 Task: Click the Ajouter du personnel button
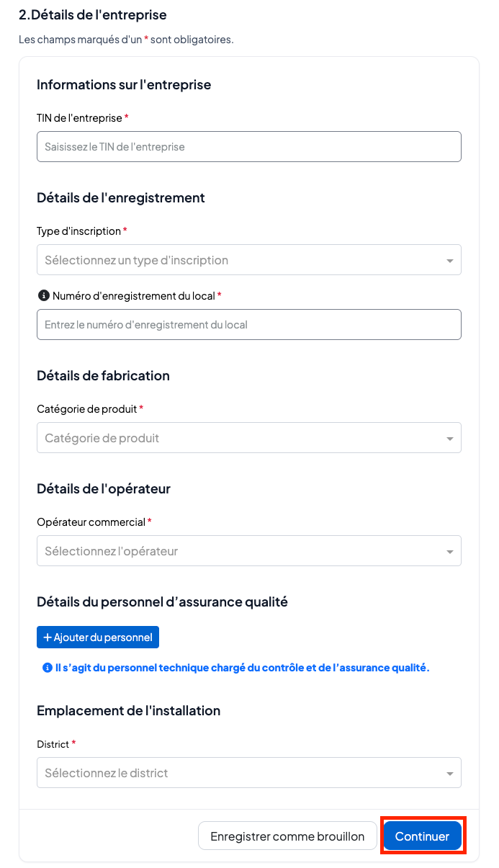(98, 637)
